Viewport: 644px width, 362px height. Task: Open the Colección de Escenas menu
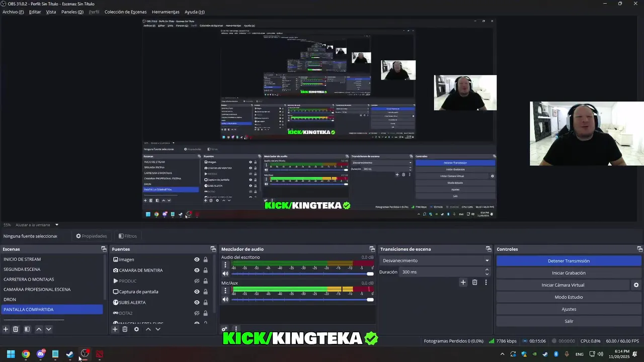[125, 12]
